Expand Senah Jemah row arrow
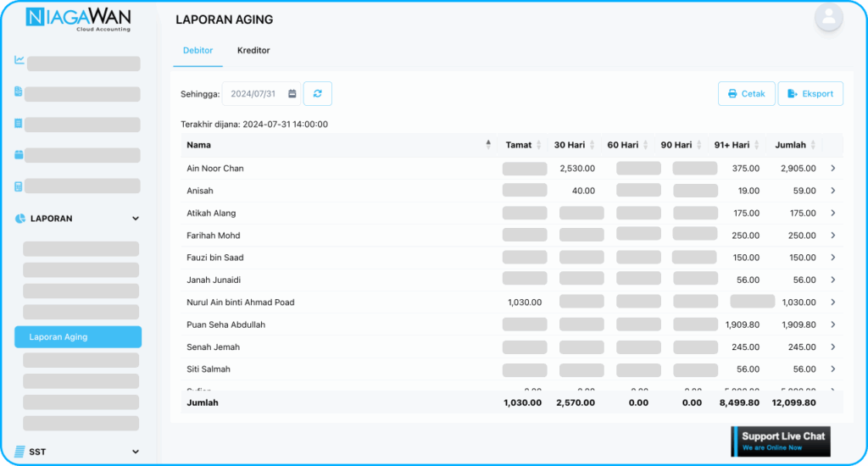The width and height of the screenshot is (868, 466). [x=832, y=347]
